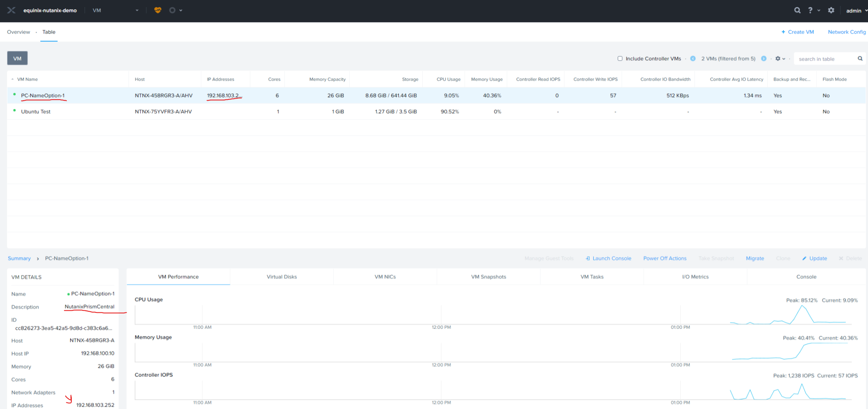This screenshot has height=409, width=868.
Task: Open the tasks circle indicator icon
Action: click(x=172, y=10)
